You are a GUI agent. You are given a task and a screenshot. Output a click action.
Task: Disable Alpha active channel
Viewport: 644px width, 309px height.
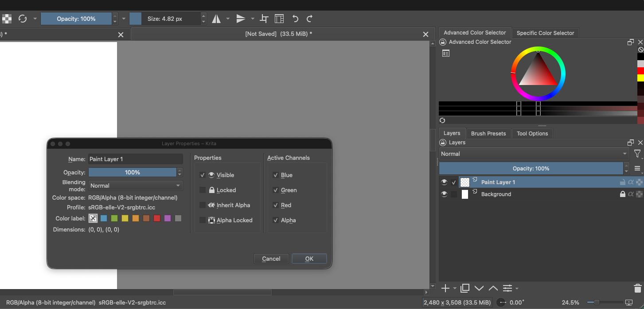tap(276, 220)
